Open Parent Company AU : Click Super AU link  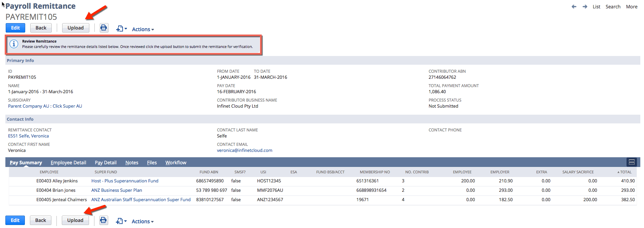(45, 106)
